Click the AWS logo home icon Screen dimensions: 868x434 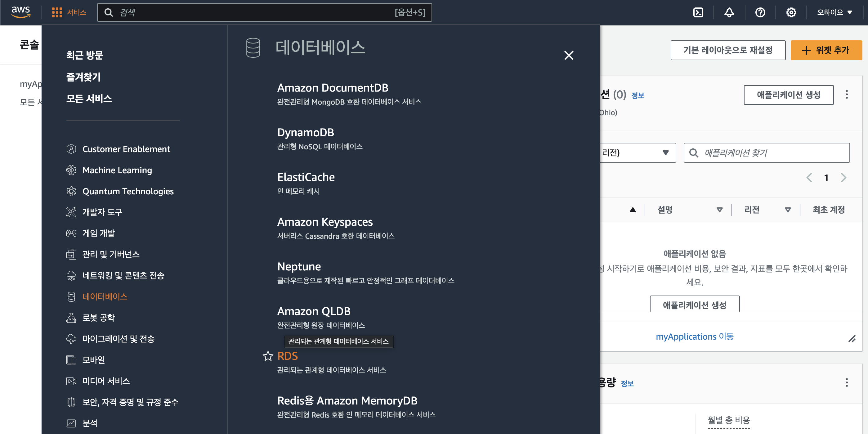tap(20, 12)
